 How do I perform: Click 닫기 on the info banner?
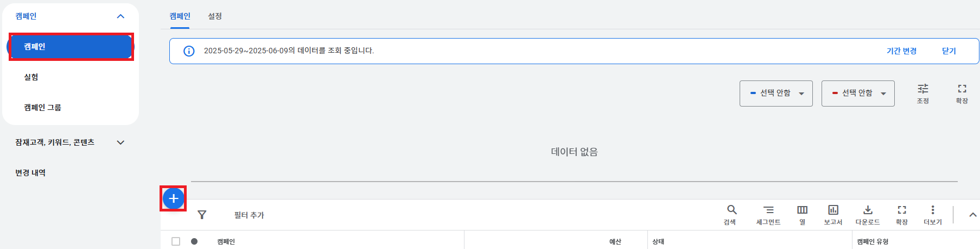tap(949, 51)
